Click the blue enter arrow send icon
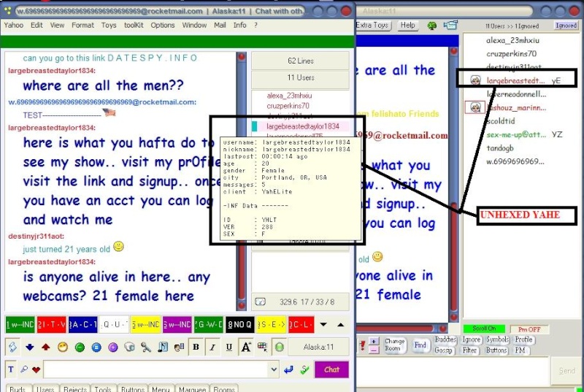 (288, 369)
